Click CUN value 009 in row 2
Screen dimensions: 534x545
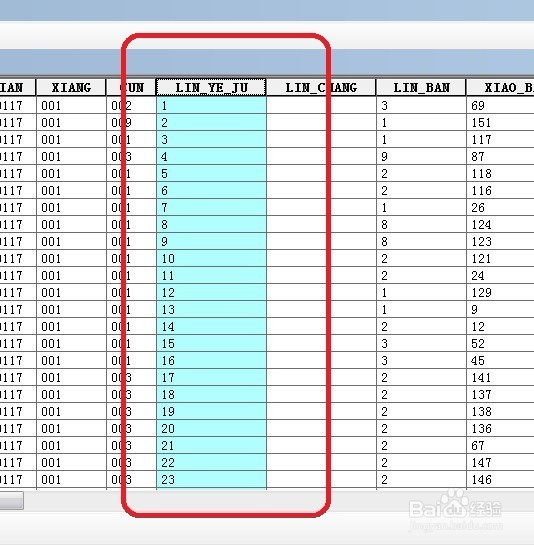(x=131, y=122)
